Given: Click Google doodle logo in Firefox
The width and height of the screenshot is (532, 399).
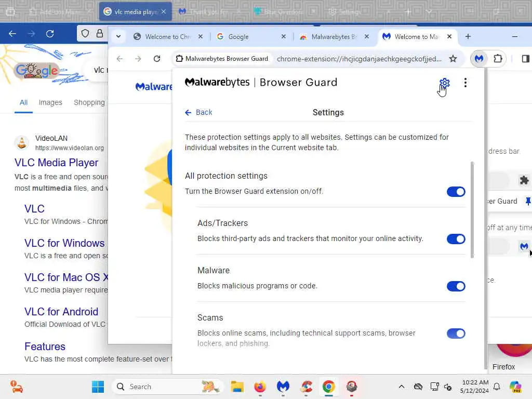Looking at the screenshot, I should (37, 71).
